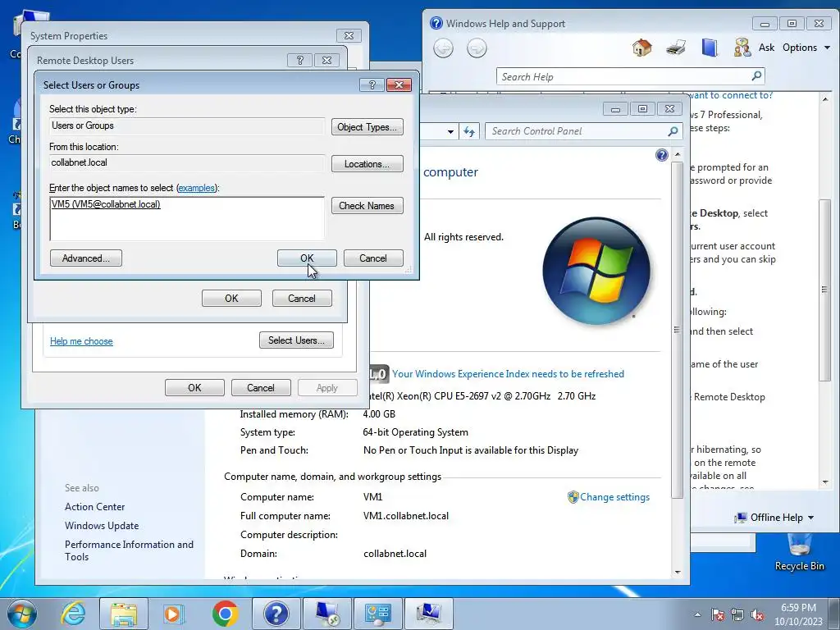Cancel the System Properties window
Viewport: 840px width, 630px height.
[x=261, y=388]
